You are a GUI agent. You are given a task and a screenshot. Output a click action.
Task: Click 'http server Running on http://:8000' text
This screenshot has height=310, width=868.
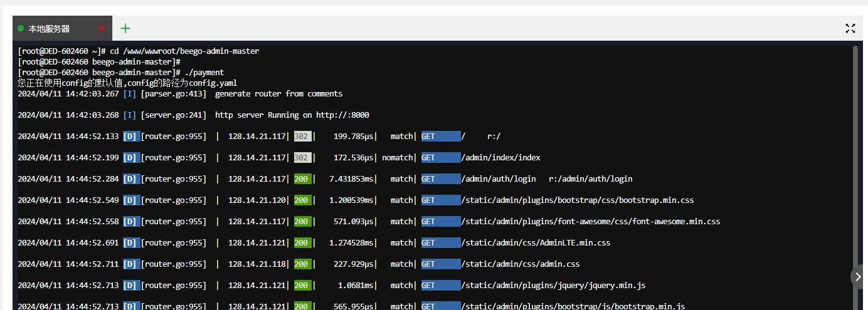pos(292,115)
